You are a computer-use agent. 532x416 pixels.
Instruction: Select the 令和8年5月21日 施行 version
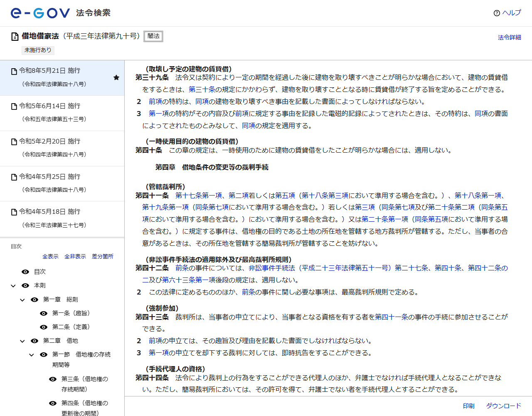point(62,78)
